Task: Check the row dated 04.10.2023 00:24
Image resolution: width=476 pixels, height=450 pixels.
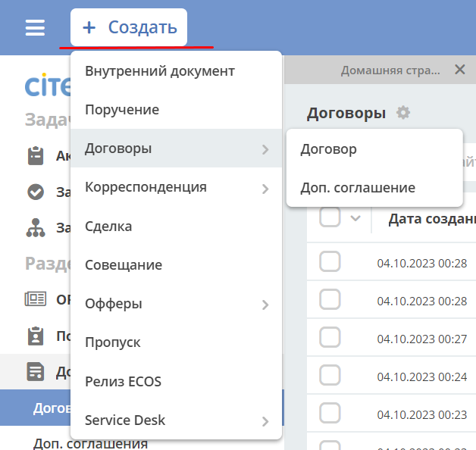Action: (x=330, y=375)
